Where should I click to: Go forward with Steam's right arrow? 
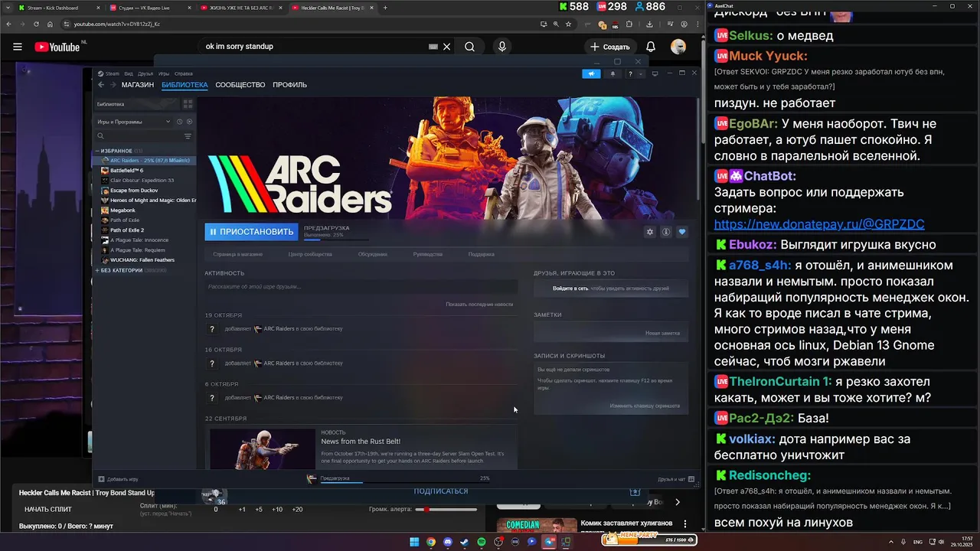point(113,85)
